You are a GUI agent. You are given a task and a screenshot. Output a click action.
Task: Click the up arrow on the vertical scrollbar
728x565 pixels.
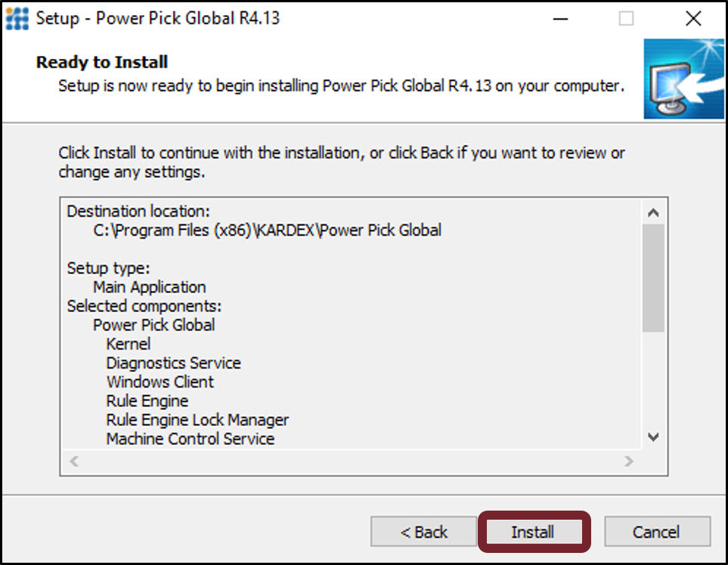(x=653, y=211)
